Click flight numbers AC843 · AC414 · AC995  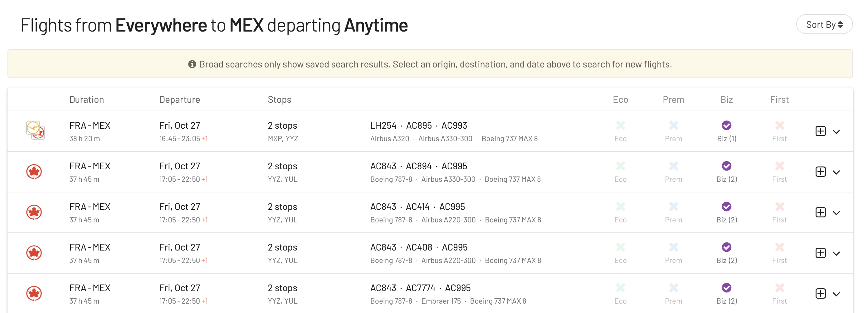click(x=417, y=207)
